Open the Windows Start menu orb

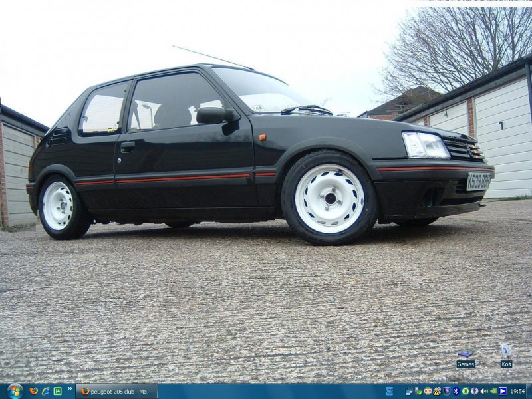pyautogui.click(x=14, y=391)
